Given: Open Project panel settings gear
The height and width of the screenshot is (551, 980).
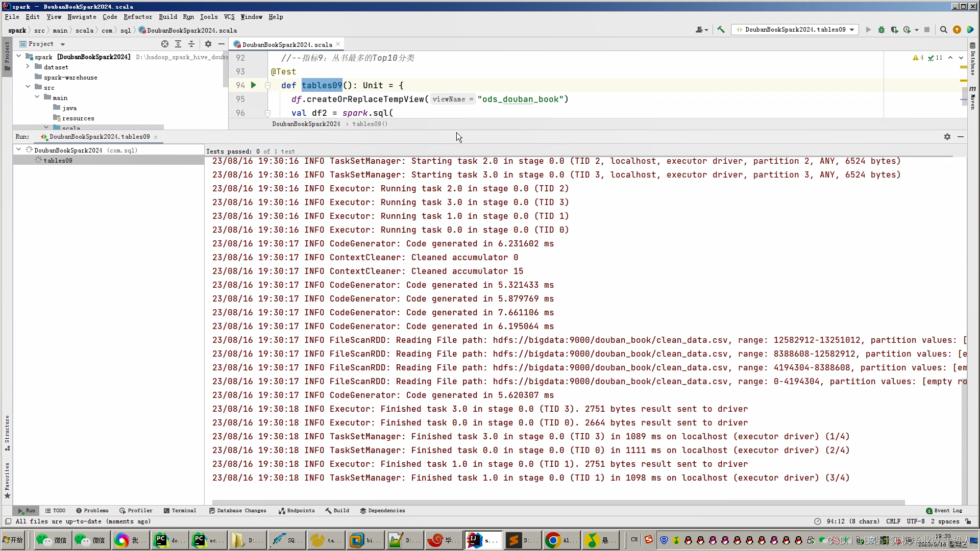Looking at the screenshot, I should point(208,44).
